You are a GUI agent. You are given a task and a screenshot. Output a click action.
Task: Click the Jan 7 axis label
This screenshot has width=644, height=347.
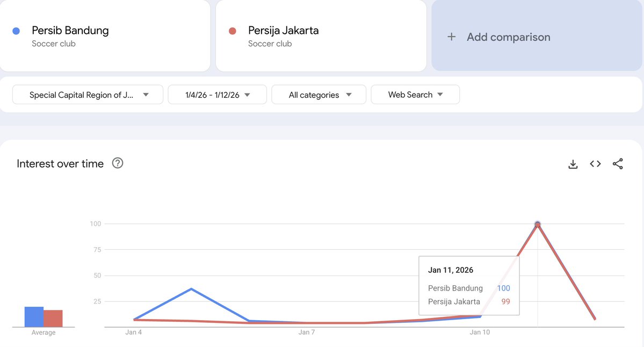pos(306,332)
